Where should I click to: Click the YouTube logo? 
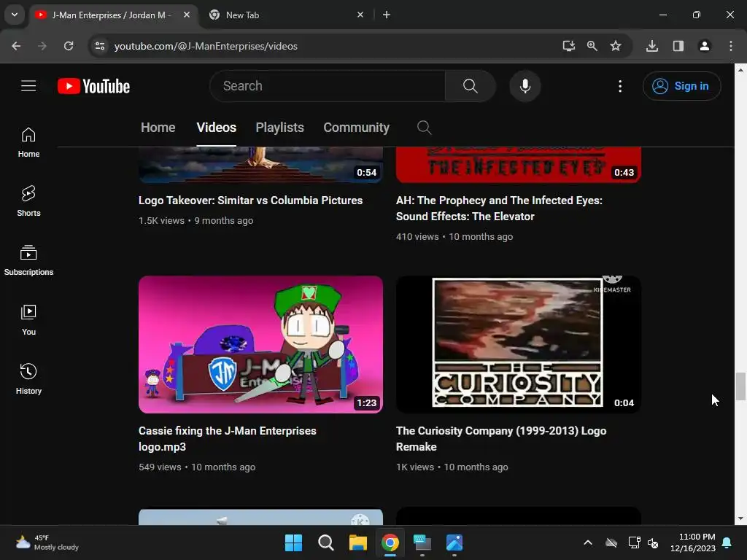pyautogui.click(x=94, y=86)
